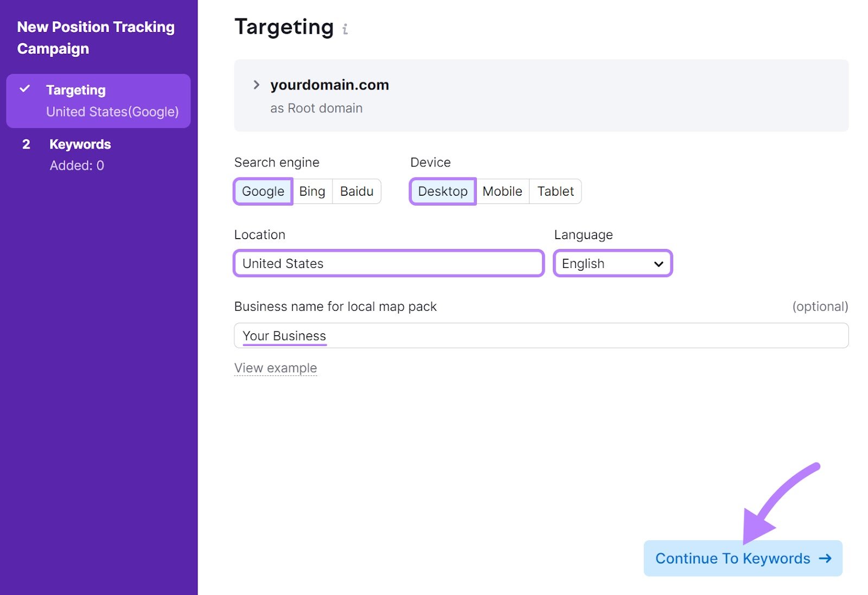Select Bing as the search engine
Screen dimensions: 868x595
click(311, 191)
